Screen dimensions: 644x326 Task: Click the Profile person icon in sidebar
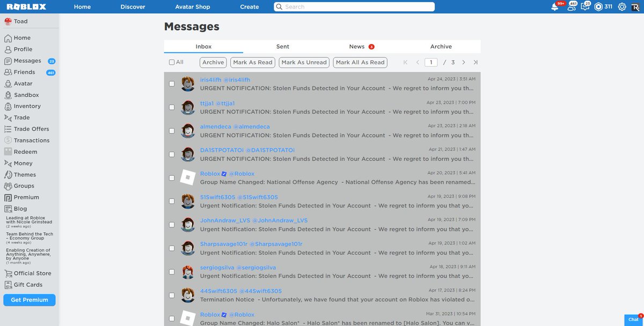8,49
